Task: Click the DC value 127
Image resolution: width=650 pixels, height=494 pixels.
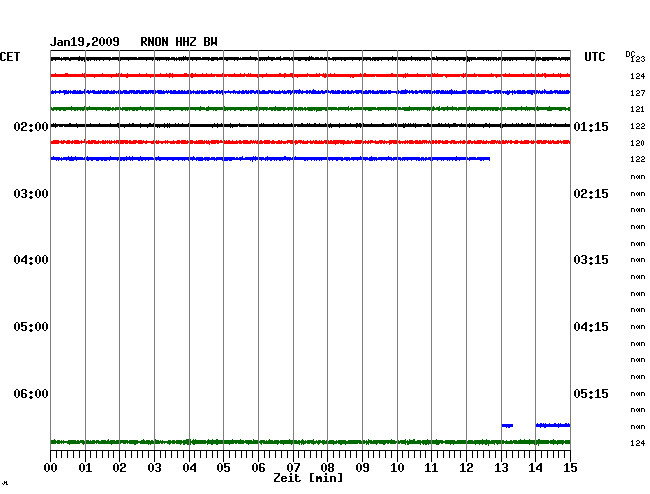Action: [x=638, y=93]
